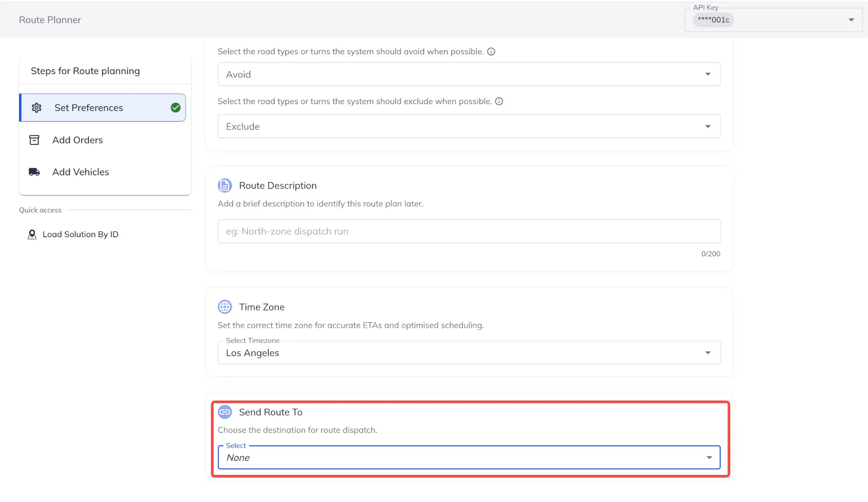Screen dimensions: 868x502
Task: Open the Avoid road types dropdown
Action: tap(469, 74)
